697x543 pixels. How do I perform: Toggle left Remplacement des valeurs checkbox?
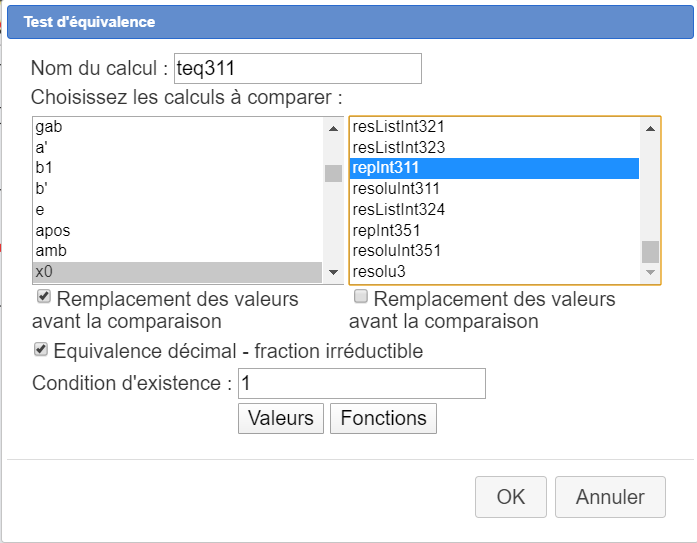pyautogui.click(x=43, y=298)
